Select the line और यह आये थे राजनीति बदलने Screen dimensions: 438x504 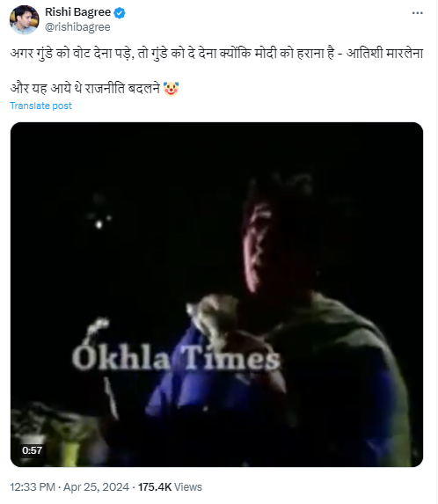coord(84,88)
